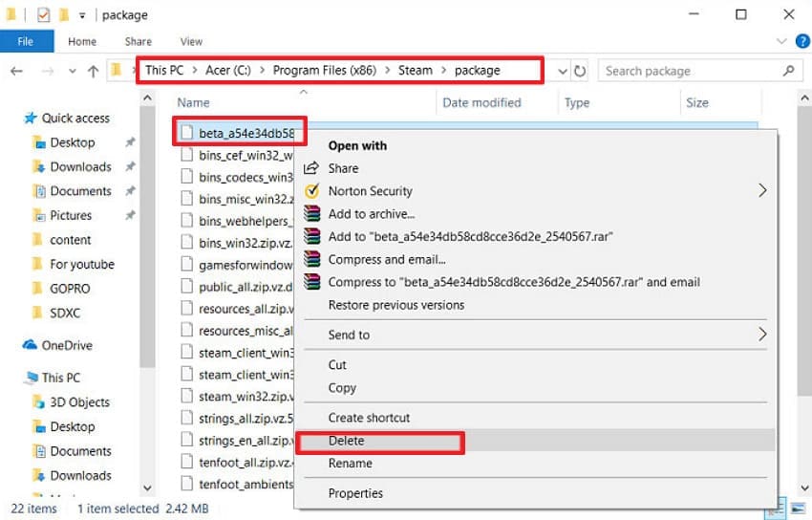Click the Refresh button next to address bar
Screen dimensions: 812x520
[580, 71]
